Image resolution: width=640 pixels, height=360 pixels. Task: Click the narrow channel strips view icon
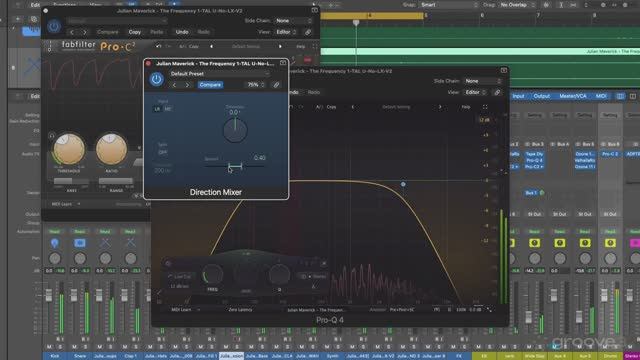[620, 96]
